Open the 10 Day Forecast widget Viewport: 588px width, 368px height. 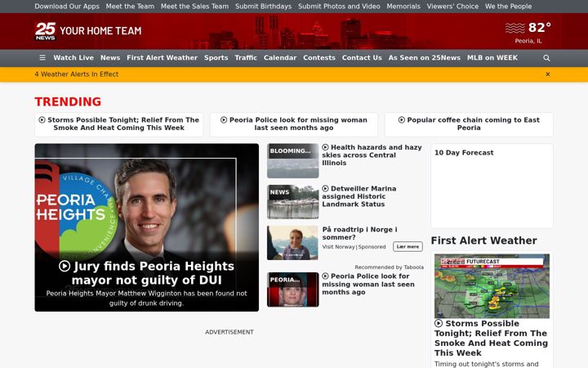492,186
